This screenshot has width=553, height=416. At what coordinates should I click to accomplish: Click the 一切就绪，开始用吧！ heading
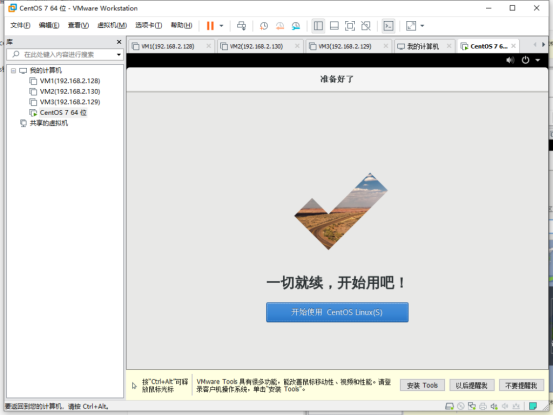pos(336,282)
